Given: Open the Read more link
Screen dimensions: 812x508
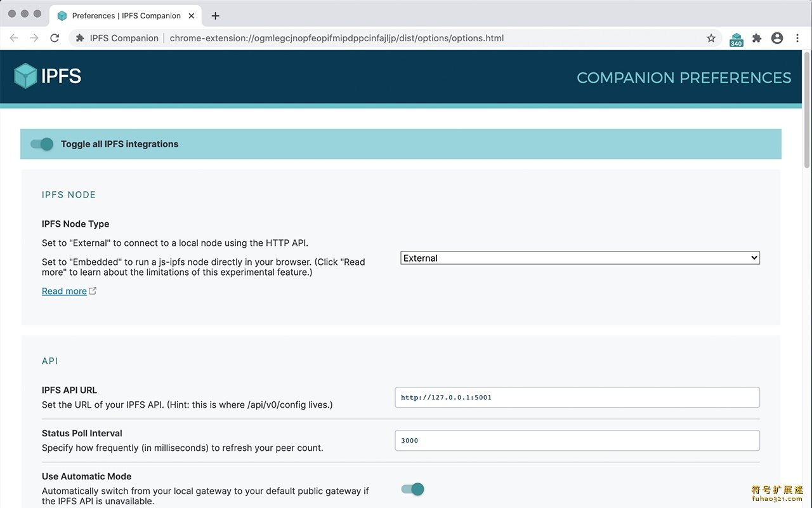Looking at the screenshot, I should 64,291.
